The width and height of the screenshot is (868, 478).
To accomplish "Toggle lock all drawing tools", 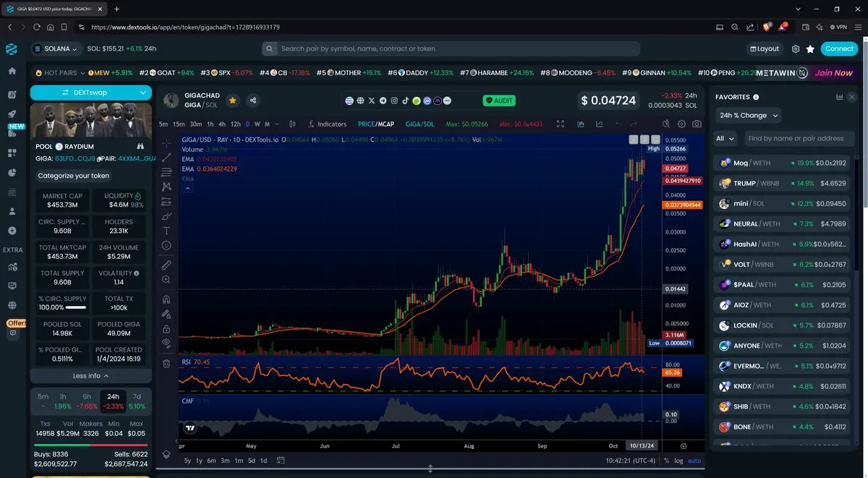I will [166, 328].
